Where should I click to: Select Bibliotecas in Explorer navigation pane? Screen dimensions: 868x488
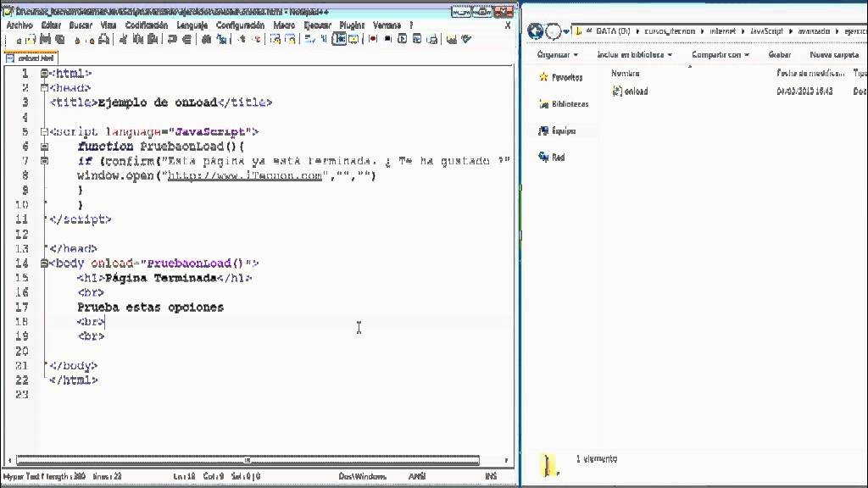pos(564,104)
